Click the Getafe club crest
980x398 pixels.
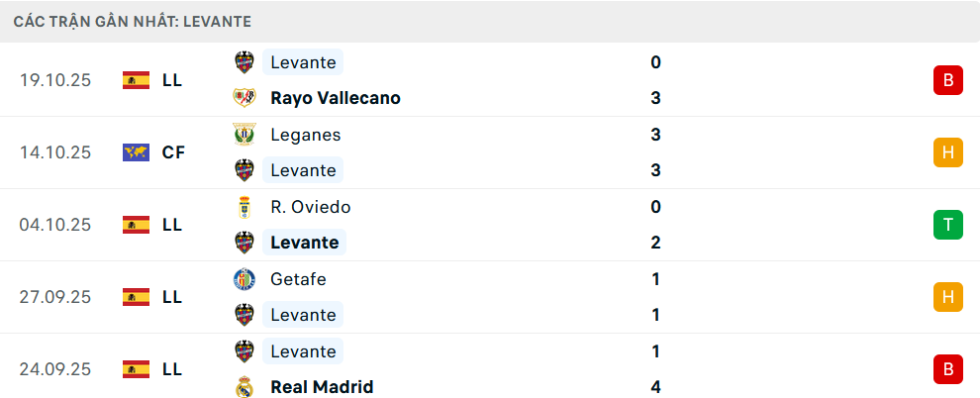point(244,279)
